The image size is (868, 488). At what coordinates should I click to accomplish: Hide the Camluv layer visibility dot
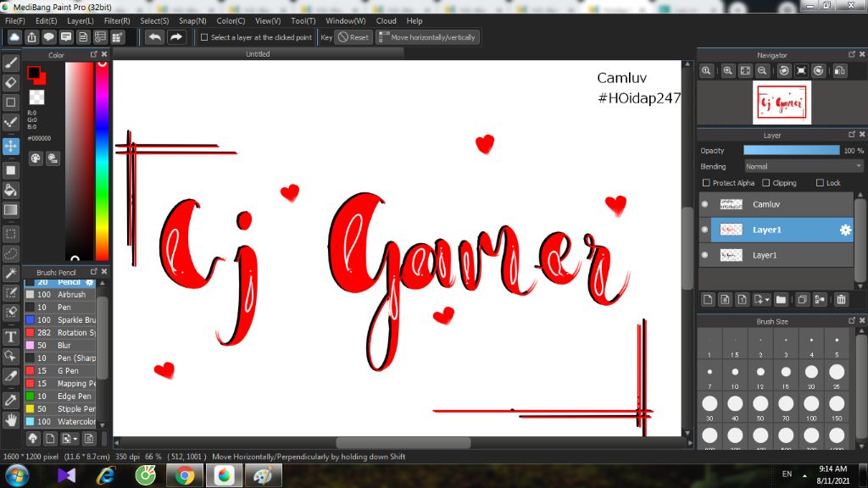(x=704, y=204)
